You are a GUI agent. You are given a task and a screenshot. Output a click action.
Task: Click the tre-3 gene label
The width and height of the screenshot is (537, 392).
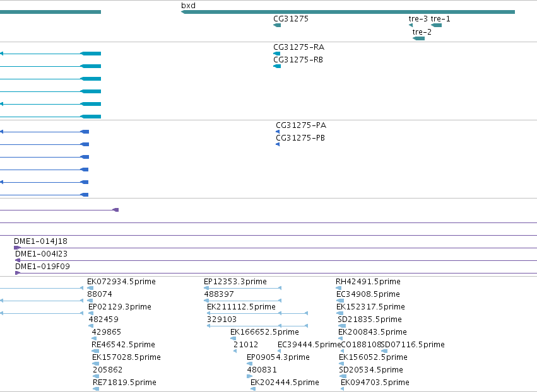coord(418,19)
